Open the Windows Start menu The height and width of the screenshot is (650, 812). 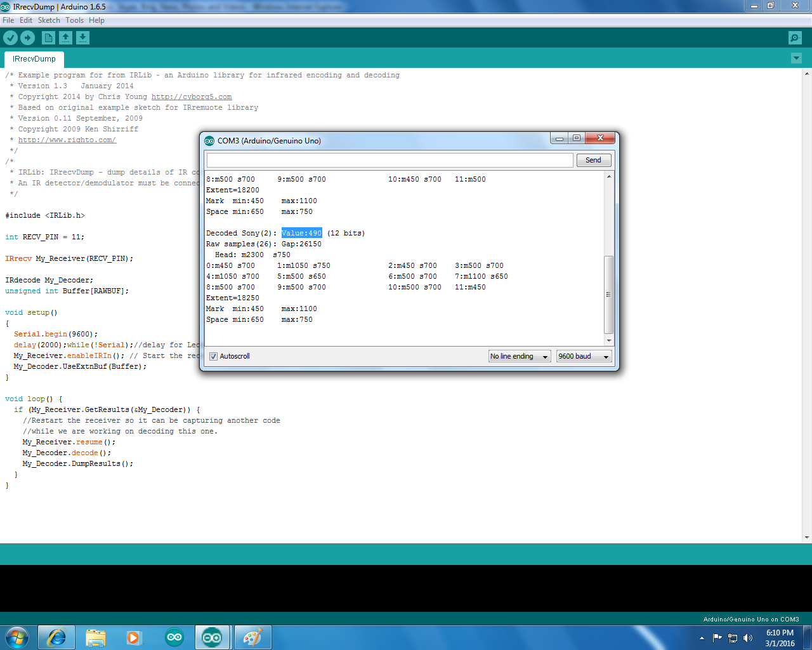(16, 637)
